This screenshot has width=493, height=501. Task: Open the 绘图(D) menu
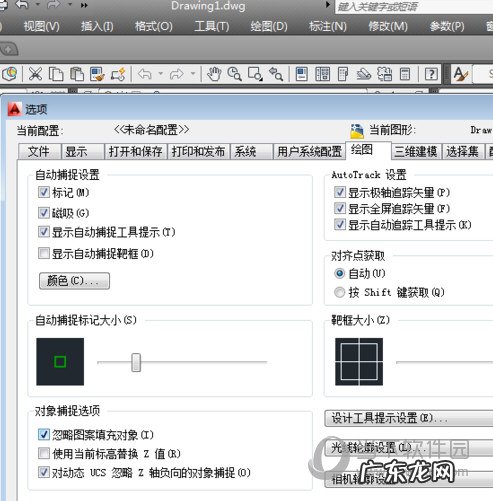pos(269,26)
